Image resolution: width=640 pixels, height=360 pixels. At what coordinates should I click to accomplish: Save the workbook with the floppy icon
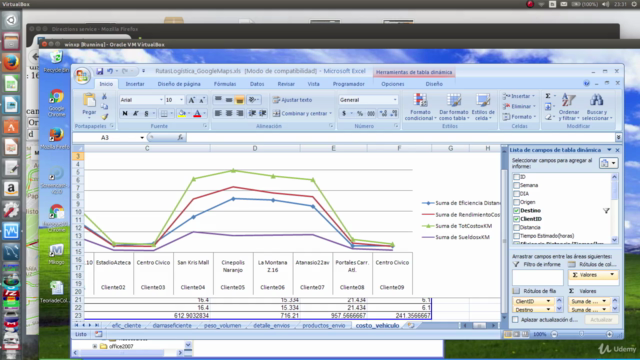(100, 71)
